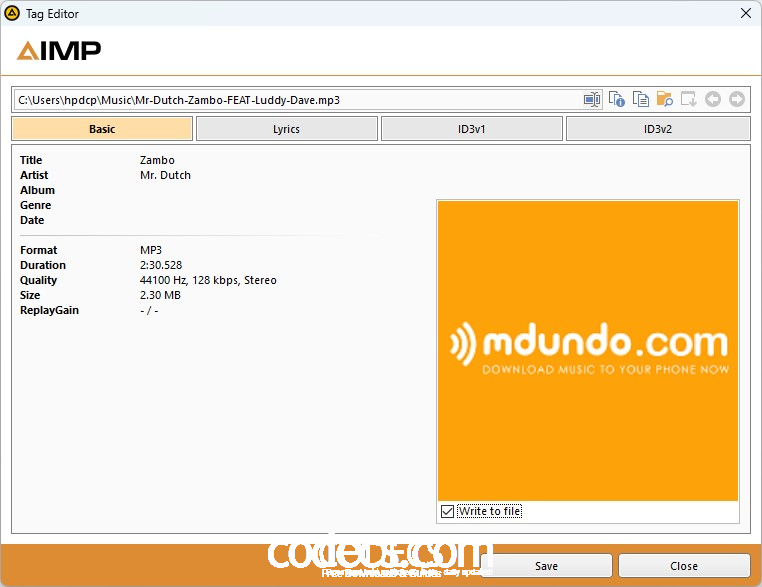Go to previous file with left arrow
The image size is (762, 587).
click(712, 99)
